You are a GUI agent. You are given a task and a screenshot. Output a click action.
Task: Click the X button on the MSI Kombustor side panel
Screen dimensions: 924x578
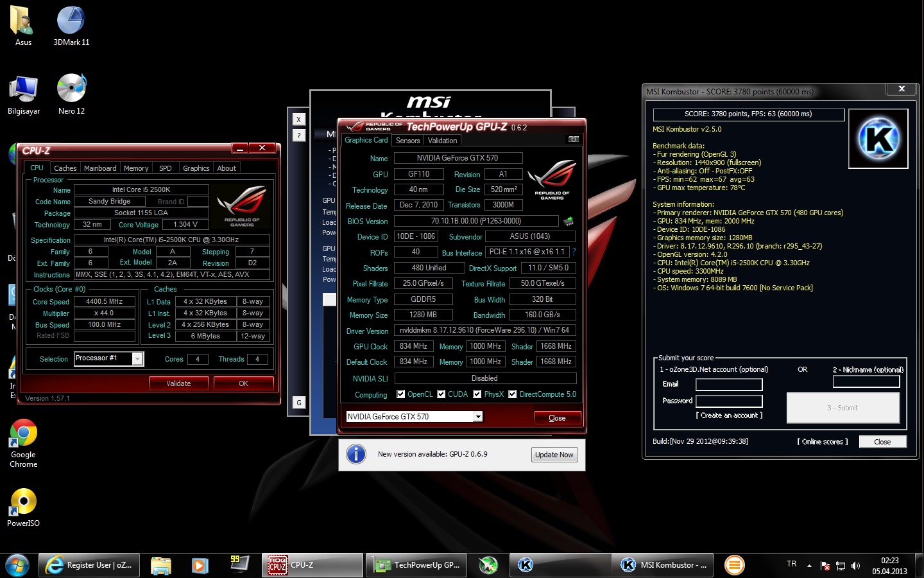click(x=299, y=119)
